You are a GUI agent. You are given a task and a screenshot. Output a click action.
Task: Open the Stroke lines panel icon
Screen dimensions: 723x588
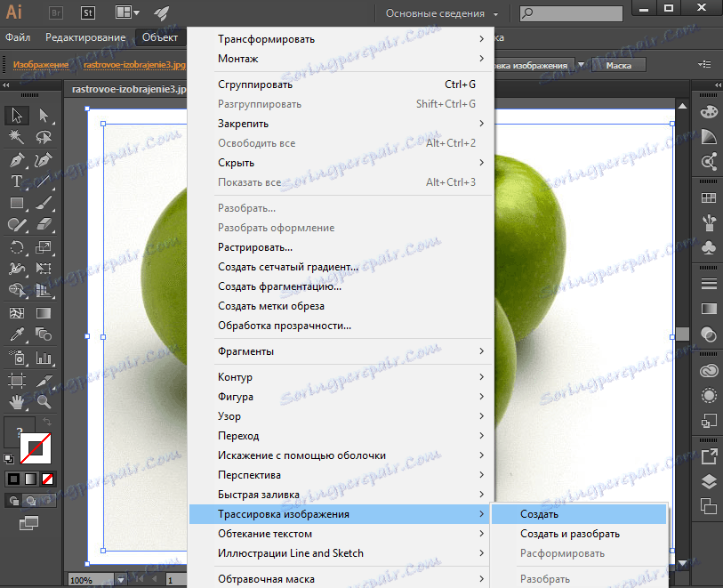pyautogui.click(x=709, y=284)
